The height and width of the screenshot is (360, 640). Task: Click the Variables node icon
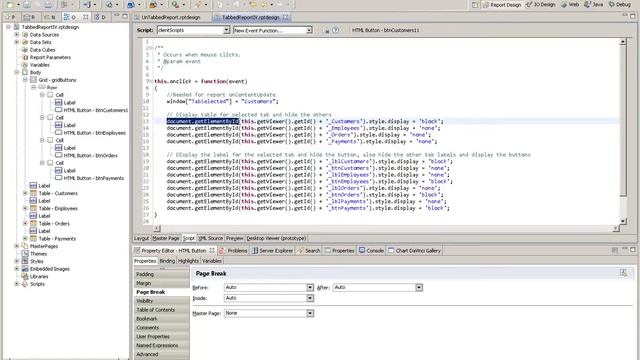click(x=25, y=65)
